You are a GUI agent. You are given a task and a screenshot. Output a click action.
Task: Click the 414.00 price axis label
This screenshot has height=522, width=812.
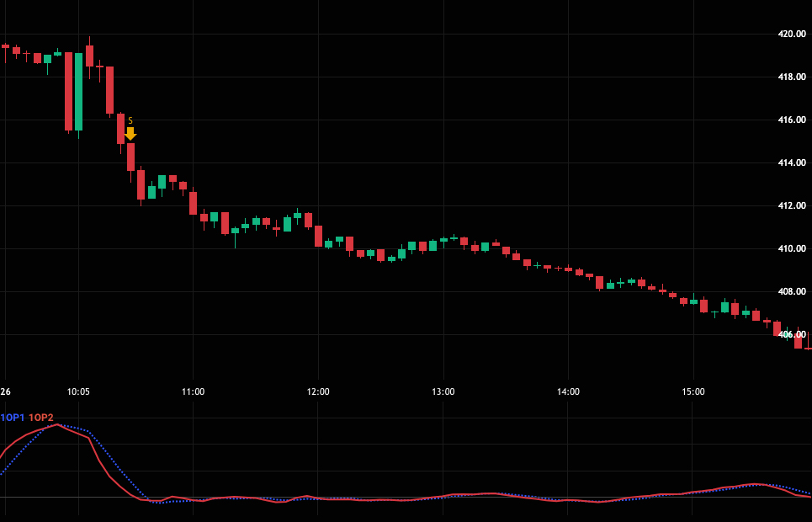792,163
